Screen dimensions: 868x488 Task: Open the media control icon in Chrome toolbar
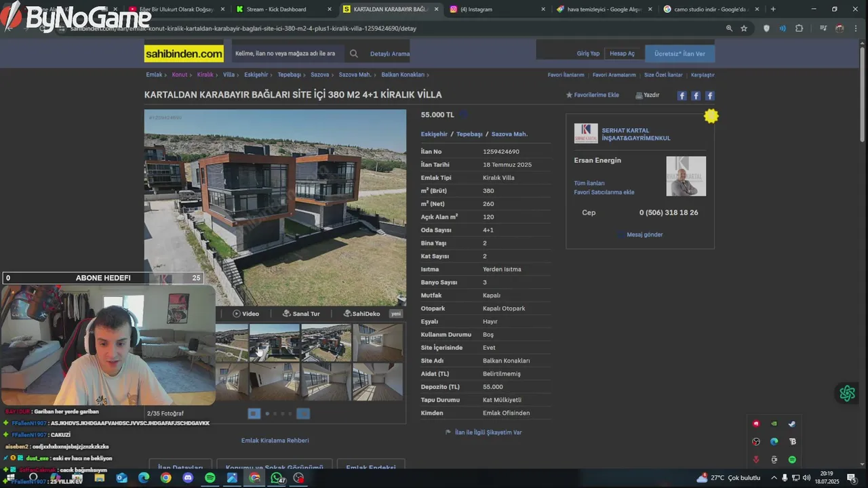(823, 28)
